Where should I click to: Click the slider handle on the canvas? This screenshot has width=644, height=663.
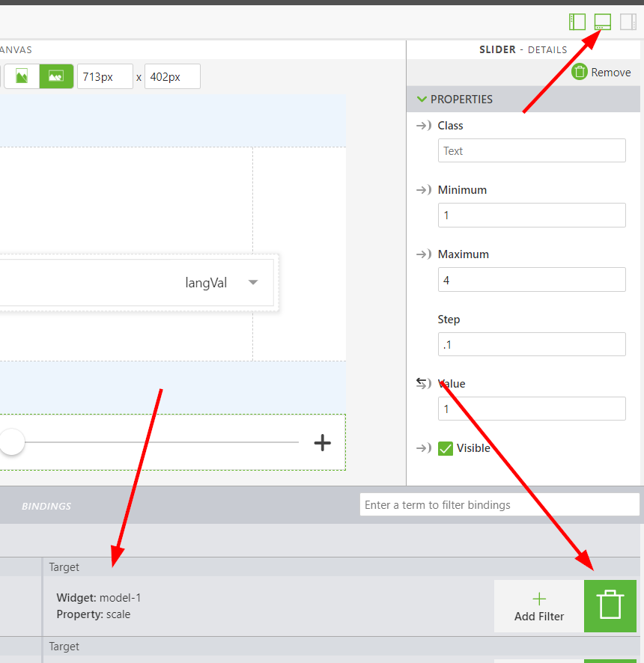point(11,442)
